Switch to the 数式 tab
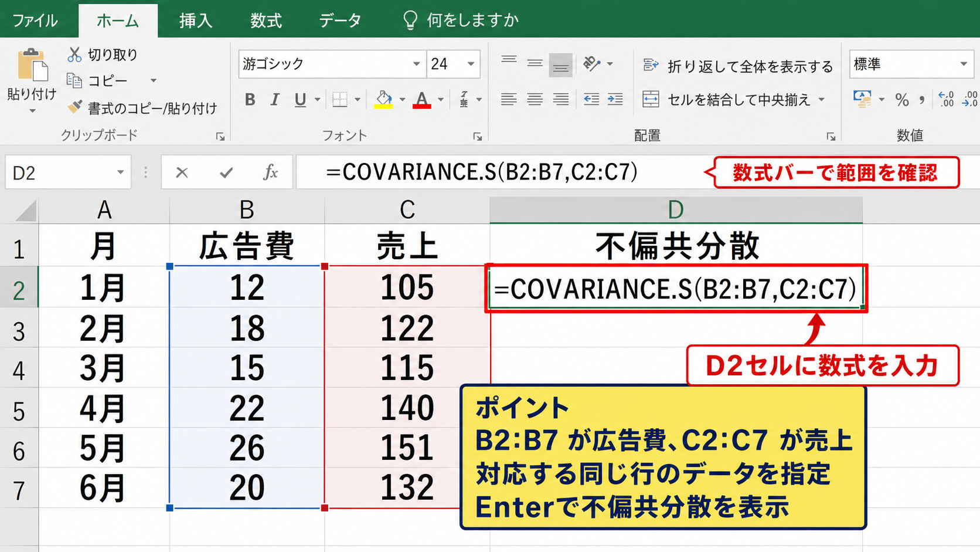The height and width of the screenshot is (552, 980). 266,21
